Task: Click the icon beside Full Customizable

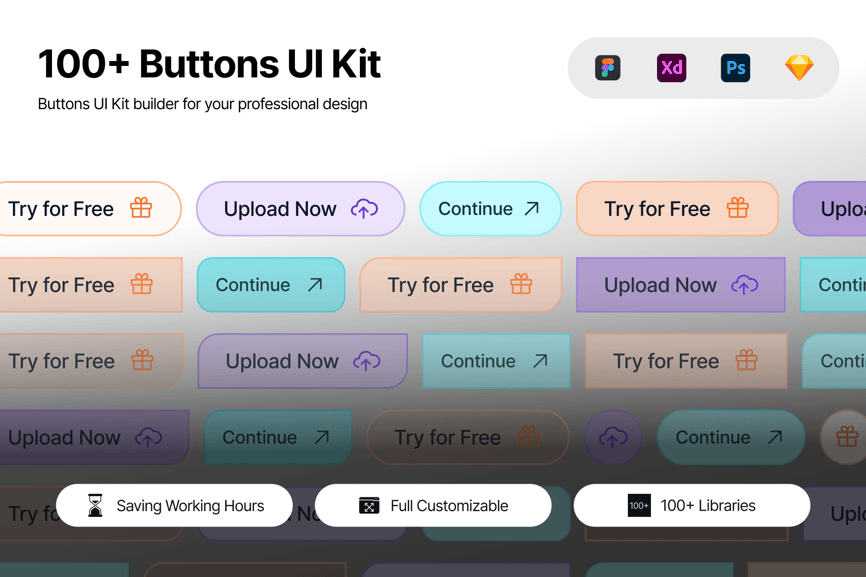Action: [369, 506]
